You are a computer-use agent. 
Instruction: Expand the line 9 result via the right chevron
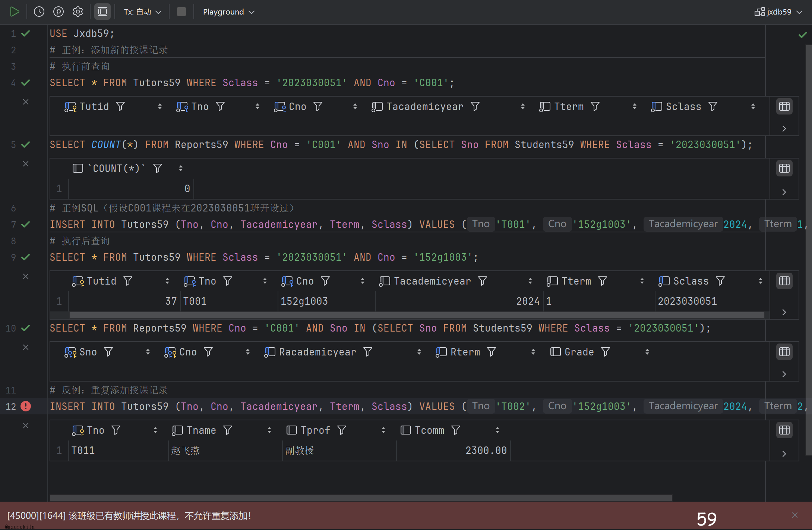pos(784,312)
